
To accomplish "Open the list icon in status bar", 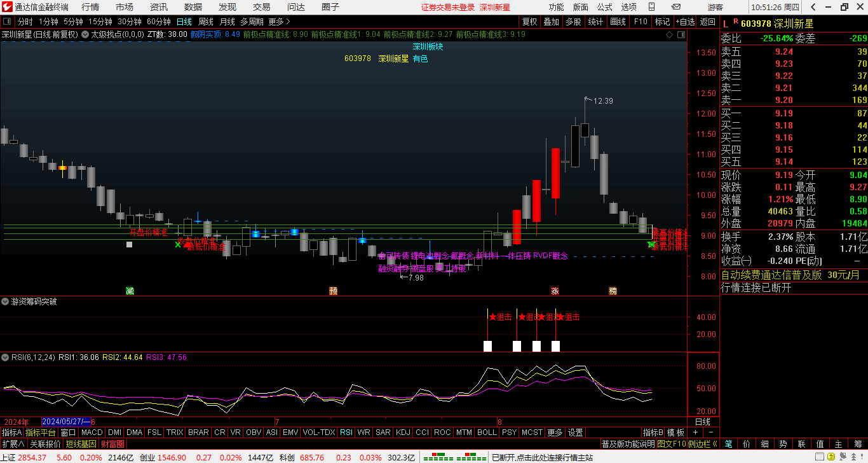I will click(x=819, y=457).
